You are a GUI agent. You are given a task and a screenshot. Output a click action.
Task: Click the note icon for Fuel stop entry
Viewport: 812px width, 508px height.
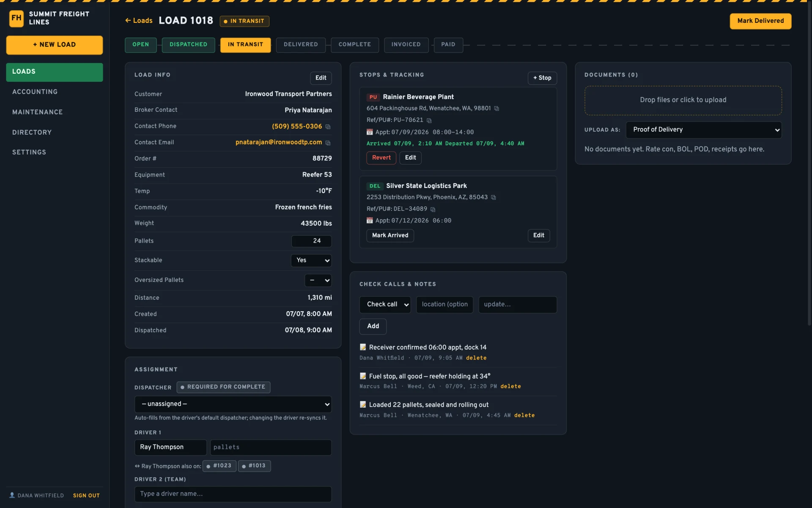[363, 376]
